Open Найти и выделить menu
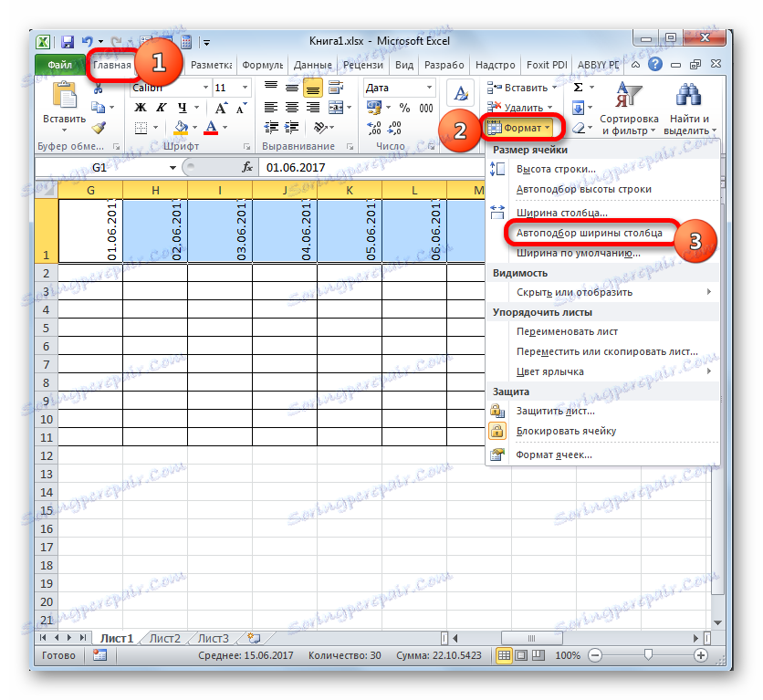 [x=689, y=109]
